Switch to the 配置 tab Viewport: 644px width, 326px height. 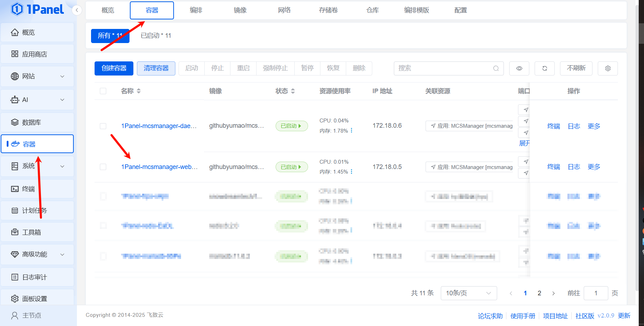coord(461,10)
